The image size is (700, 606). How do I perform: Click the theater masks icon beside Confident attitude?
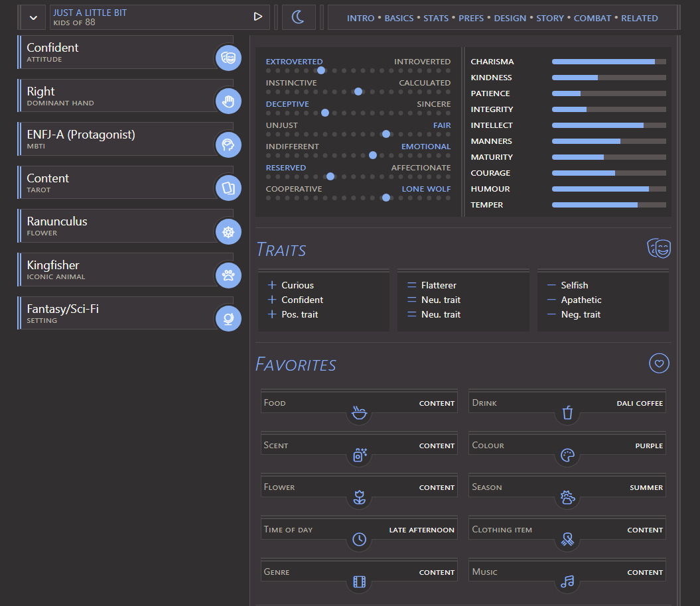click(228, 58)
